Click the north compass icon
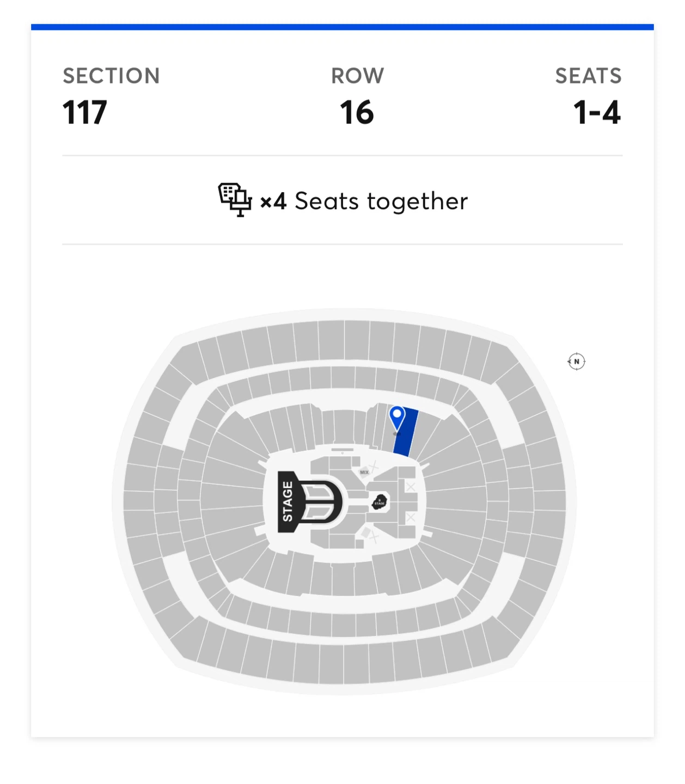This screenshot has height=784, width=685. [x=576, y=362]
